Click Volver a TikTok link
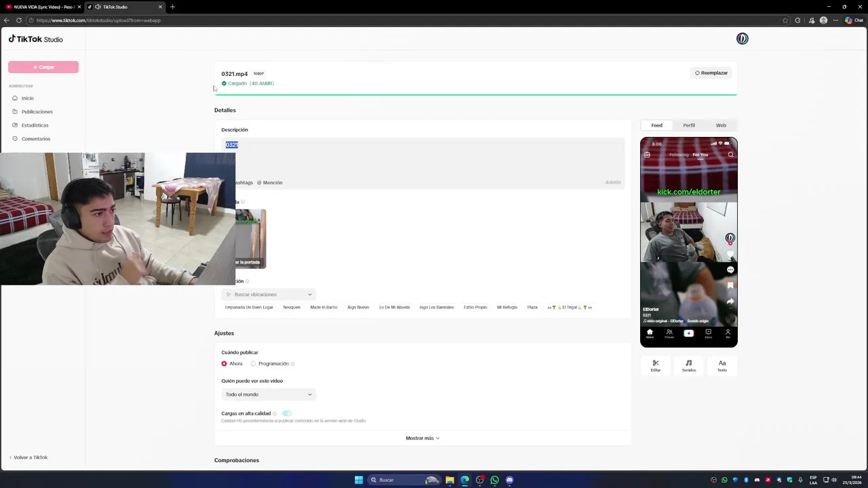The image size is (868, 488). click(x=28, y=457)
